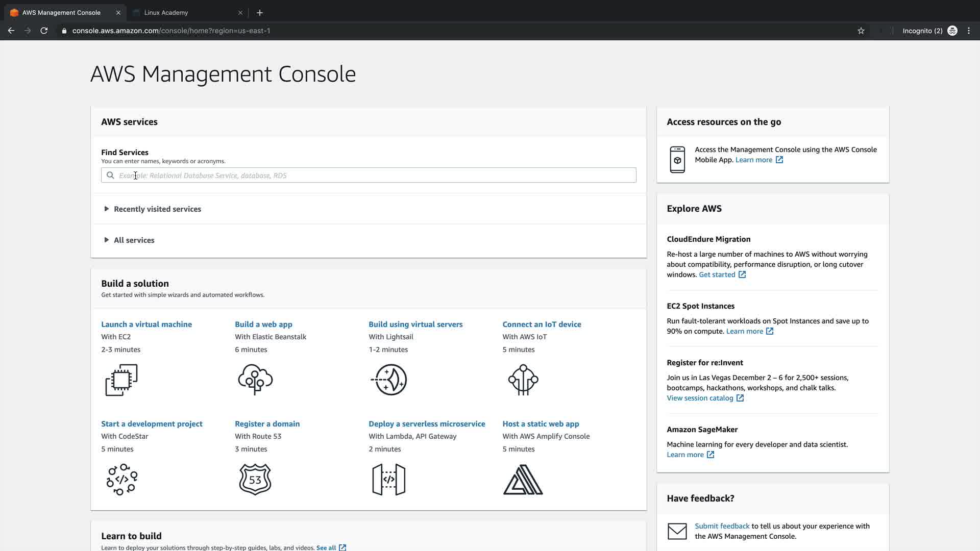
Task: Click the CodeStar development project icon
Action: coord(121,480)
